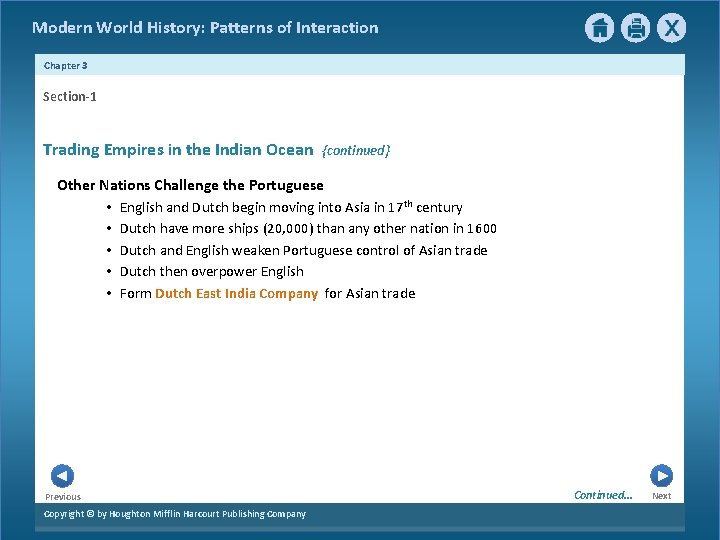Click bullet about weakening Portuguese control
The height and width of the screenshot is (540, 720).
coord(304,250)
